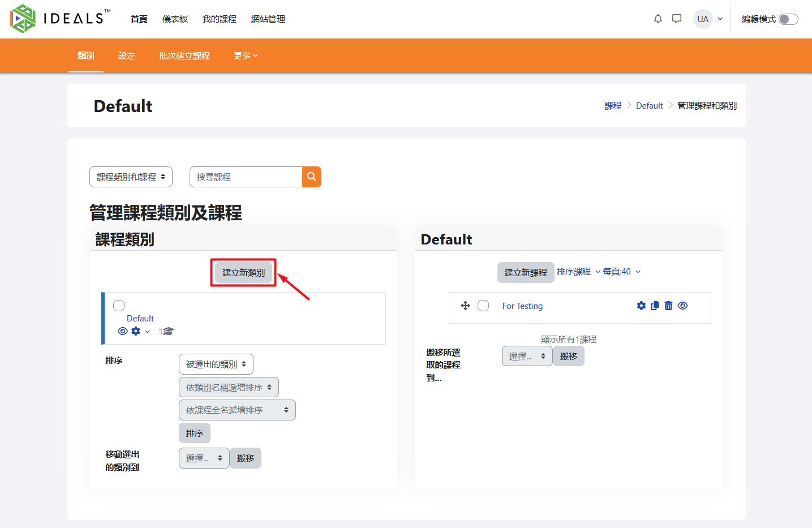Hide the For Testing course with eye icon

click(683, 306)
